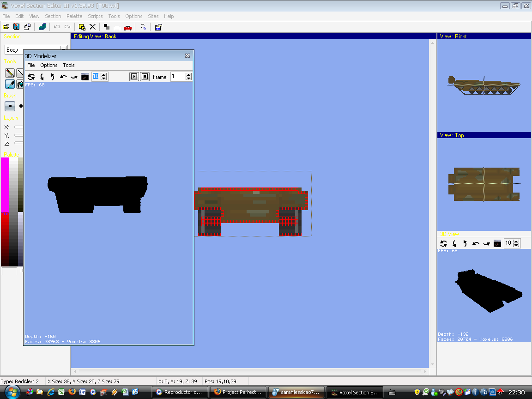Image resolution: width=532 pixels, height=399 pixels.
Task: Click the circular rotate icon in 3D View panel
Action: pos(443,243)
